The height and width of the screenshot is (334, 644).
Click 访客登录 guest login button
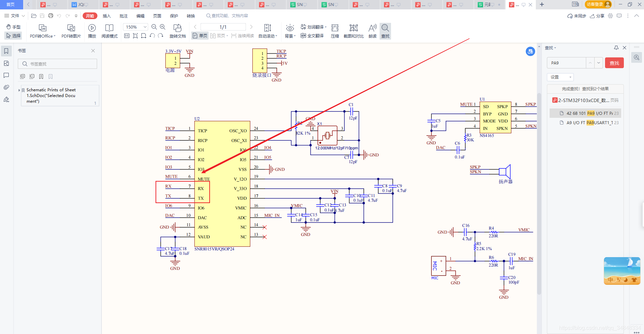click(598, 4)
